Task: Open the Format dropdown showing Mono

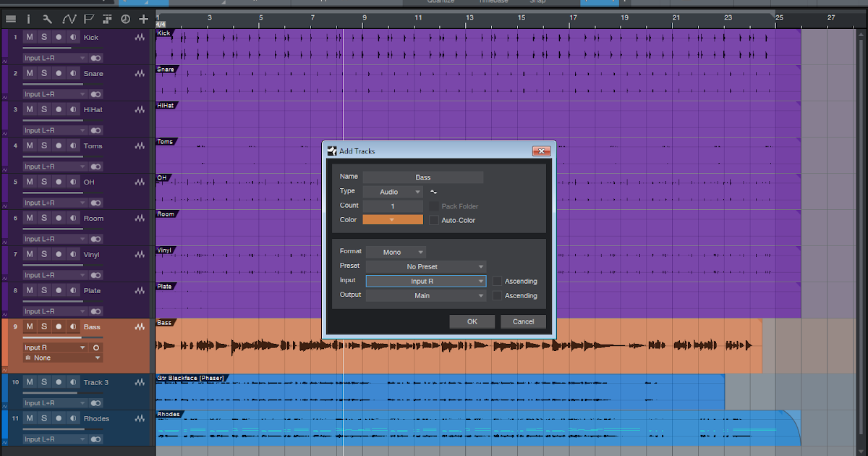Action: click(x=396, y=251)
